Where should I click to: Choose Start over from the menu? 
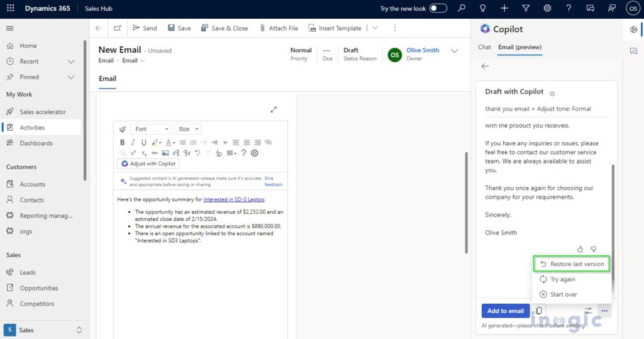click(x=572, y=294)
